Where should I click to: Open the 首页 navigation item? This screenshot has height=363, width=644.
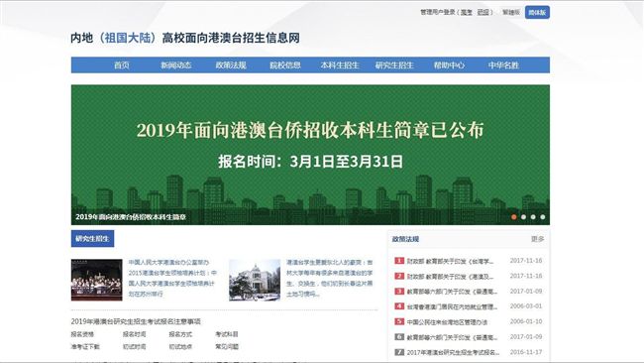click(122, 64)
